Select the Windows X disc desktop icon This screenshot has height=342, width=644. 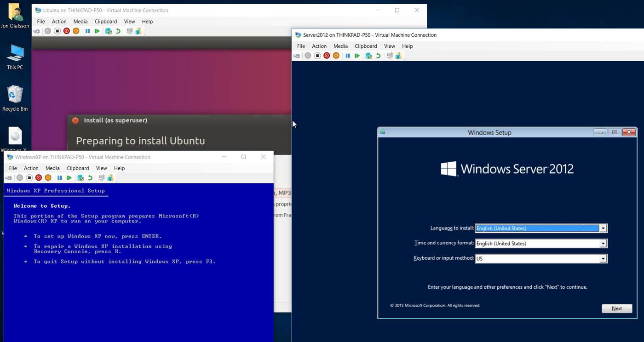[x=15, y=139]
